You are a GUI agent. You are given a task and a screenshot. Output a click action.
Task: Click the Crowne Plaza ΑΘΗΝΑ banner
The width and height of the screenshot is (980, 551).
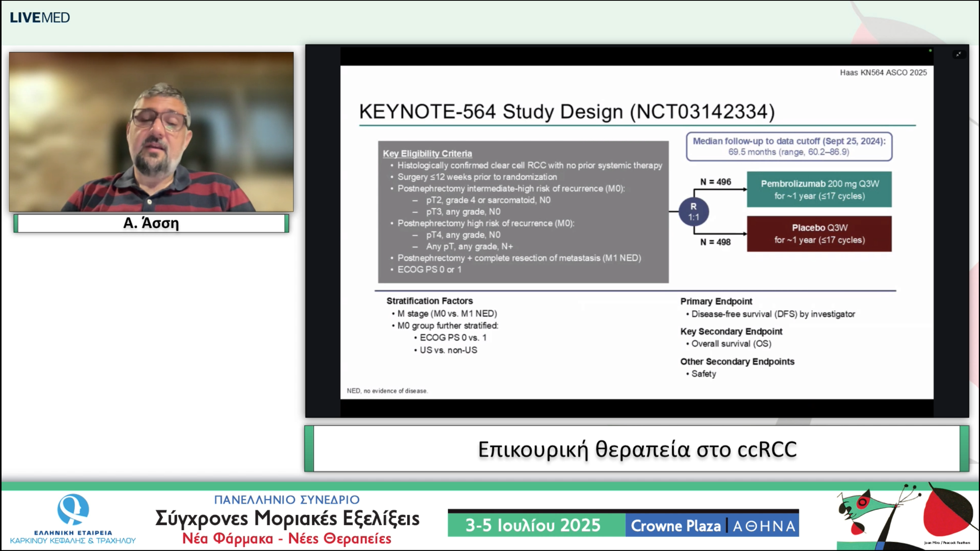pos(712,525)
